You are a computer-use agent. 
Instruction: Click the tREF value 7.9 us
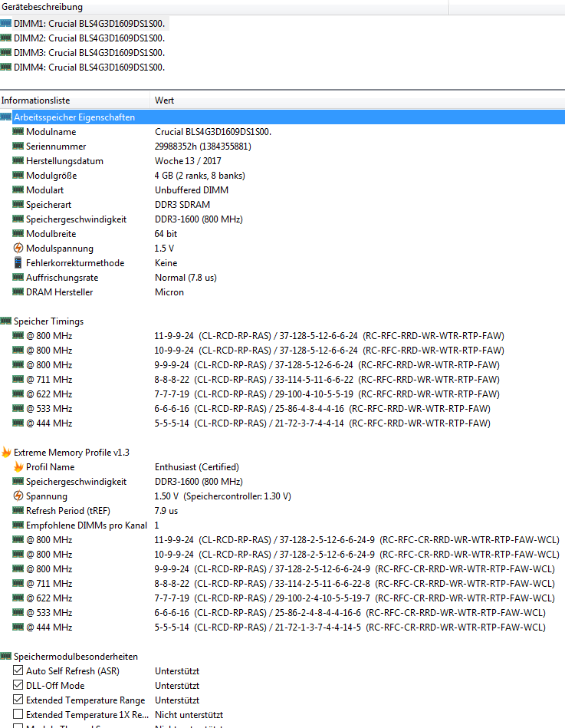pyautogui.click(x=166, y=511)
